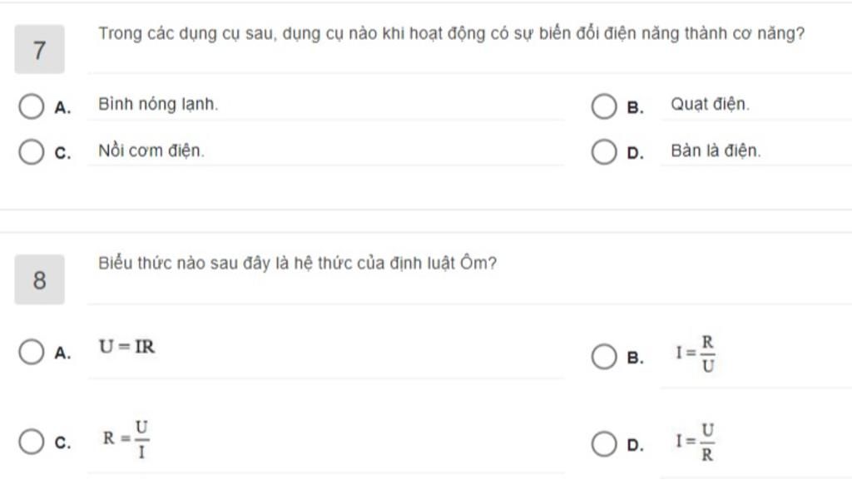Click the 'Nồi cơm điện.' answer text
This screenshot has height=504, width=852.
(x=151, y=151)
